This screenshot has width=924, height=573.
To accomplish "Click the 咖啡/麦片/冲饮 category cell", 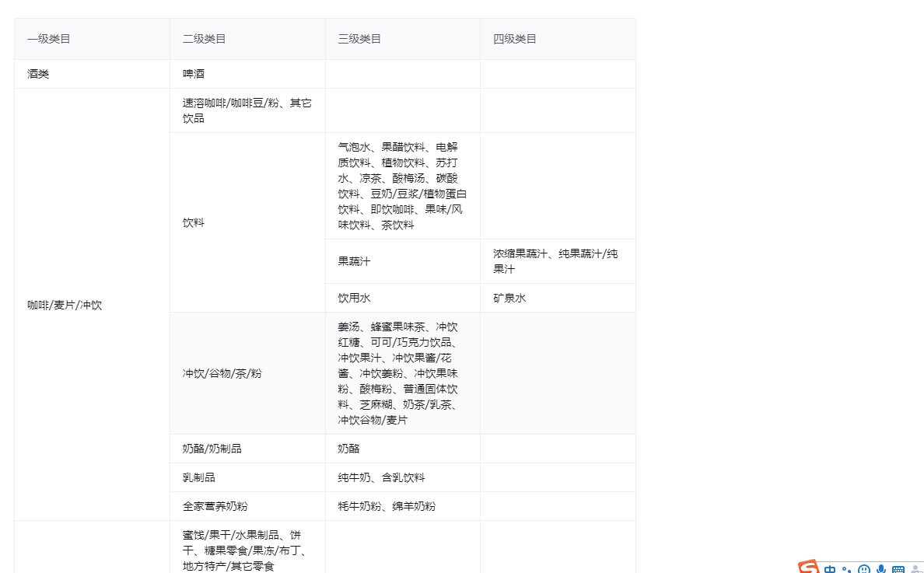I will click(x=65, y=305).
